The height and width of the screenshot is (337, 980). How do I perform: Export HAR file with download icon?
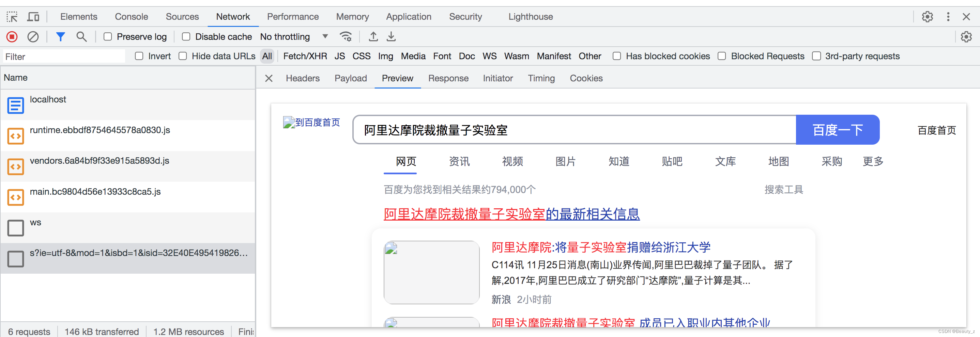pyautogui.click(x=391, y=37)
